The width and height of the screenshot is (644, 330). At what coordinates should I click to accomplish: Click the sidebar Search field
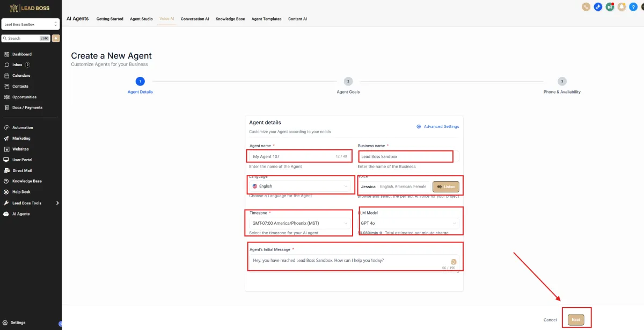tap(26, 38)
